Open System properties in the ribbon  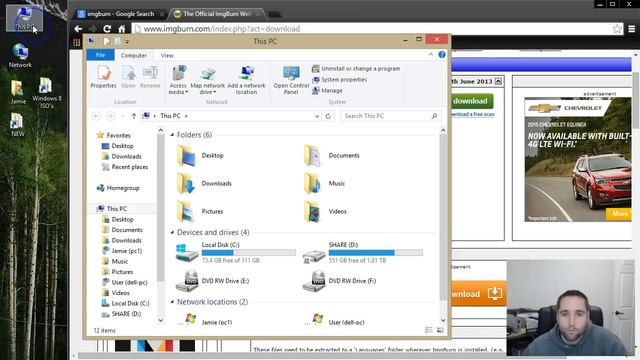pyautogui.click(x=340, y=80)
